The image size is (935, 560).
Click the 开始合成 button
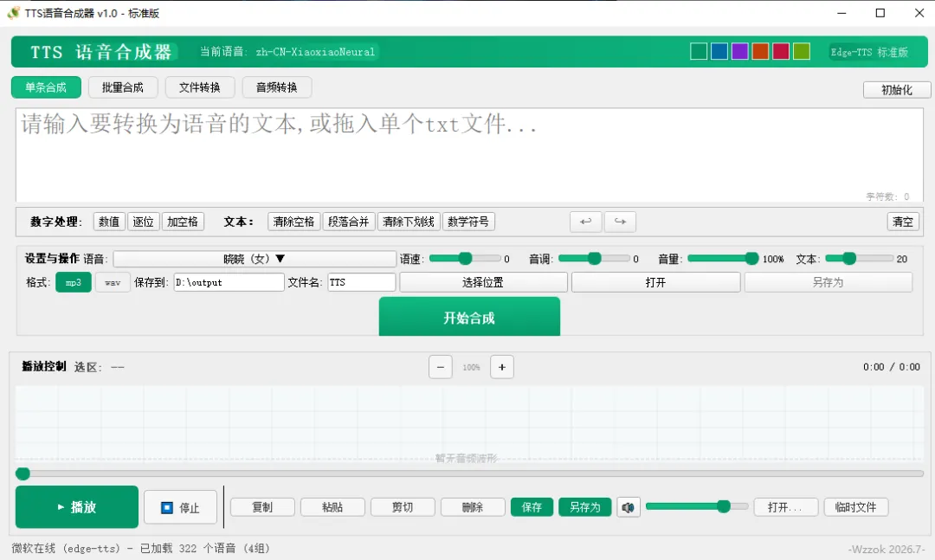point(469,318)
